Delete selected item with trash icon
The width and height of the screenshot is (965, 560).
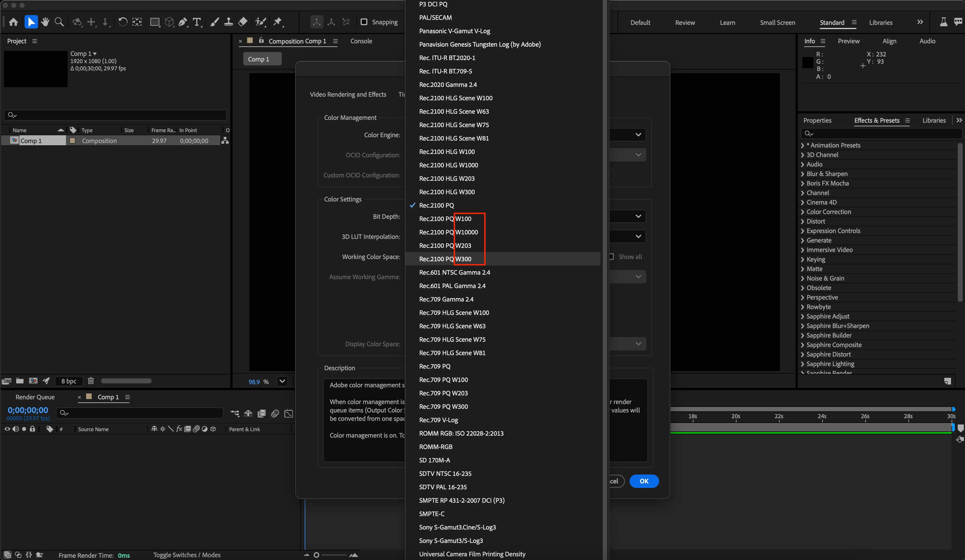coord(91,381)
